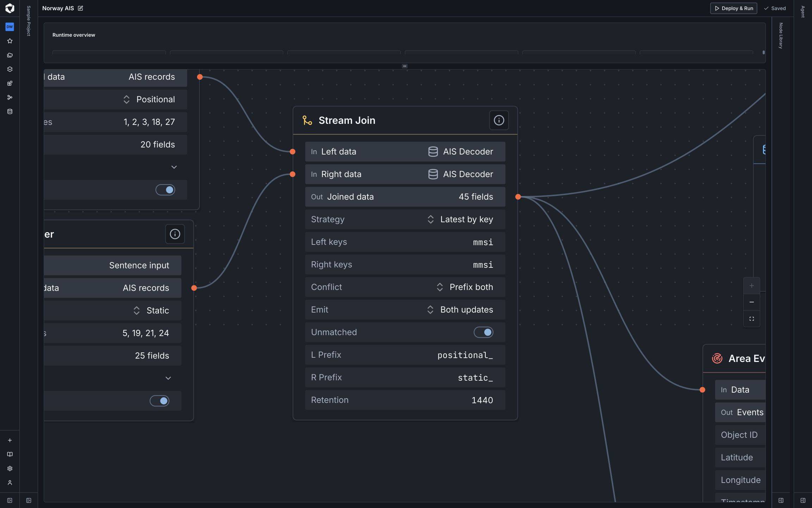The width and height of the screenshot is (812, 508).
Task: Open the Agent side tab
Action: click(x=803, y=12)
